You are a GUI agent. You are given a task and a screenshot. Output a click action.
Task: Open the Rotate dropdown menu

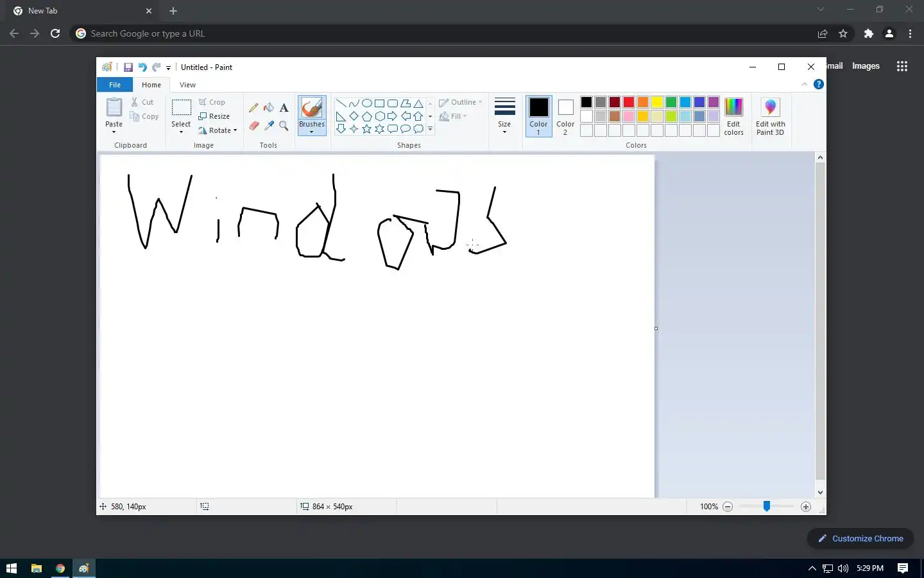point(218,130)
